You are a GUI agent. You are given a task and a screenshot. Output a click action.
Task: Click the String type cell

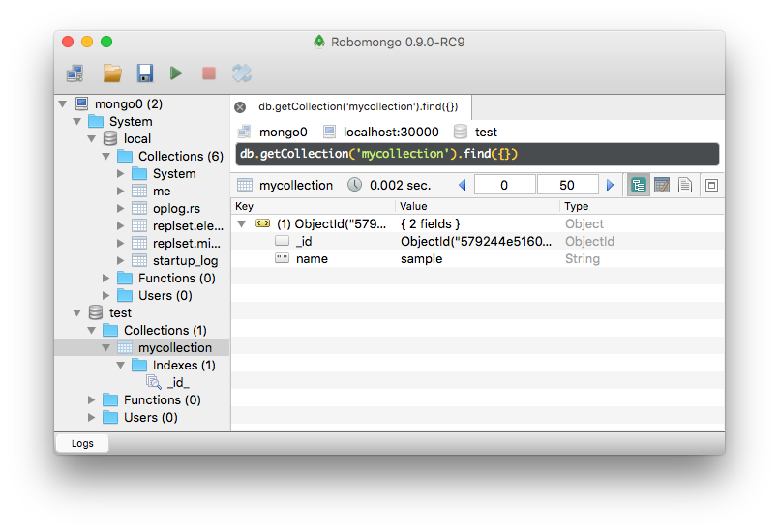point(583,259)
